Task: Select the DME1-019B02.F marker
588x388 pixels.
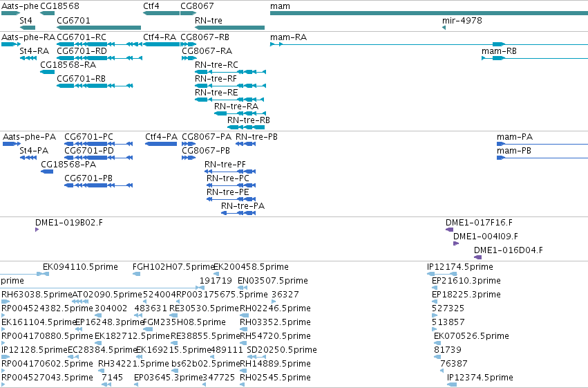Action: [x=37, y=230]
